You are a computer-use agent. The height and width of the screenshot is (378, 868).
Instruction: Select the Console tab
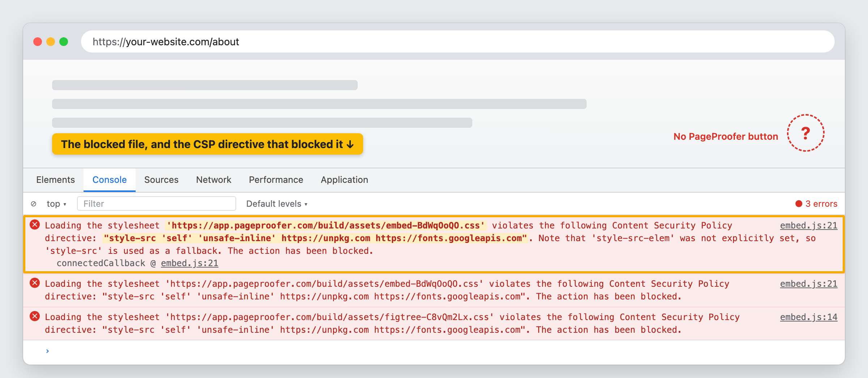(110, 180)
